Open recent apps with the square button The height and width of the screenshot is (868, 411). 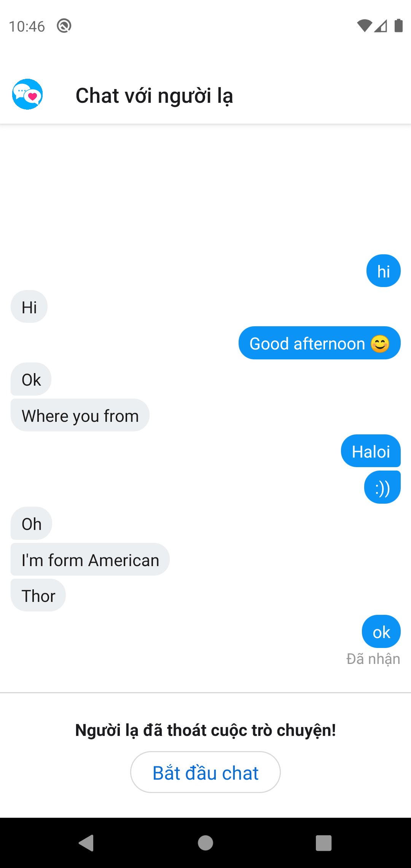(323, 843)
